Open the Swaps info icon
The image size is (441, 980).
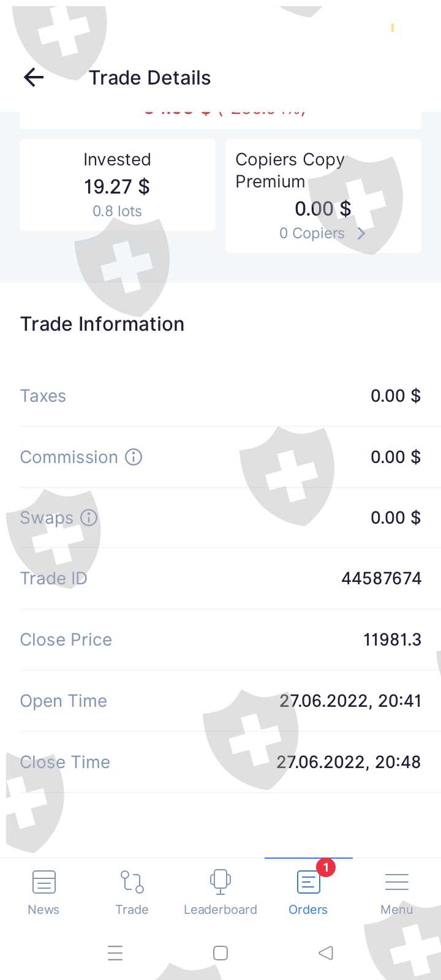click(x=89, y=518)
